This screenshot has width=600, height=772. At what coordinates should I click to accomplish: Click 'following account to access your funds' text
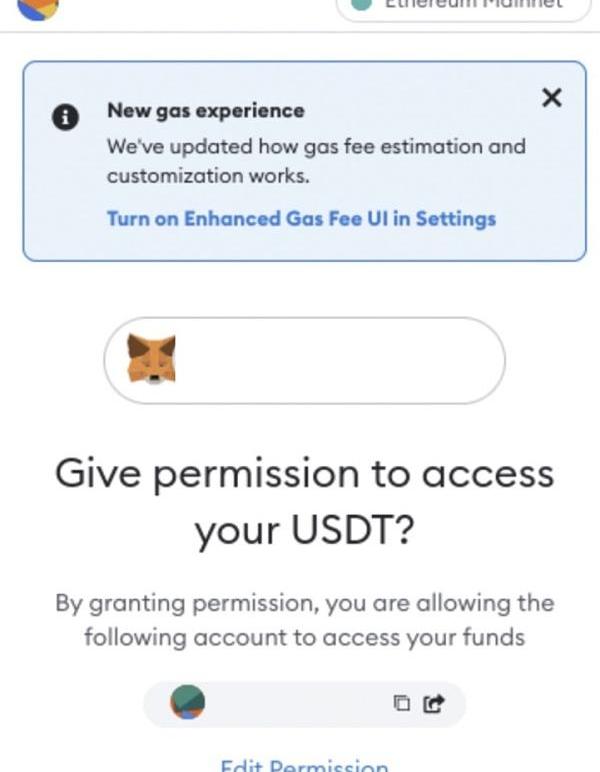tap(304, 638)
